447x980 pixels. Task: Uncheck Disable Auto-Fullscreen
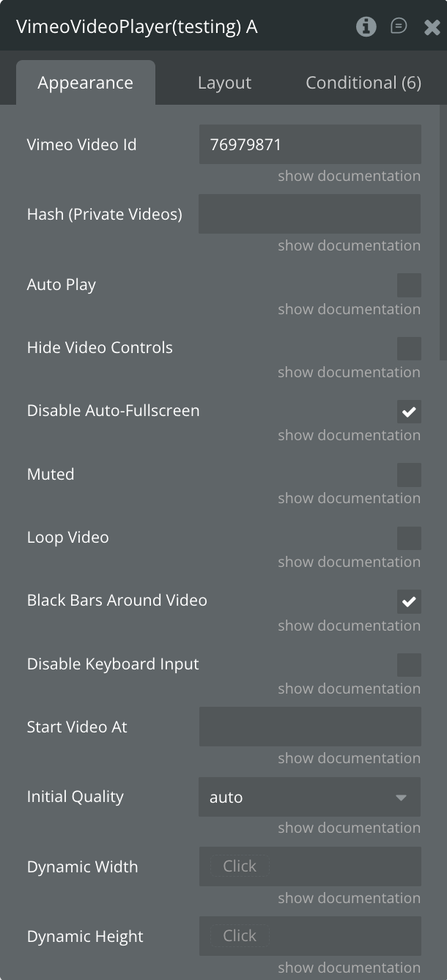click(409, 412)
